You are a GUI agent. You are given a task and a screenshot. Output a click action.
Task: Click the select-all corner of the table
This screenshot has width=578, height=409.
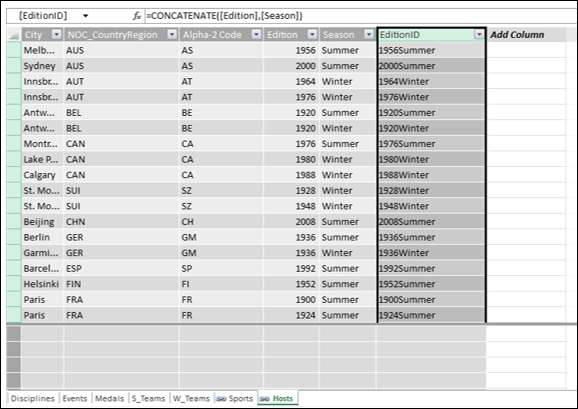[x=14, y=35]
